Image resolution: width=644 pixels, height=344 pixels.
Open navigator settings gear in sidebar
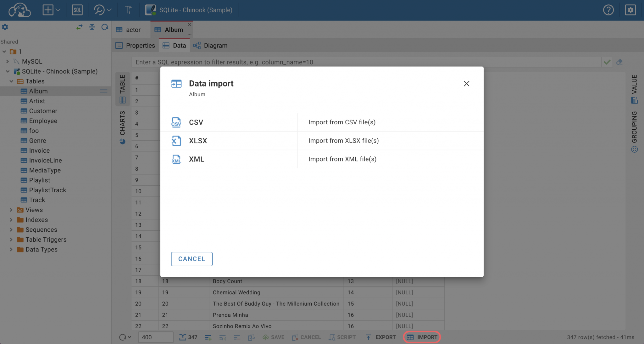[x=5, y=27]
